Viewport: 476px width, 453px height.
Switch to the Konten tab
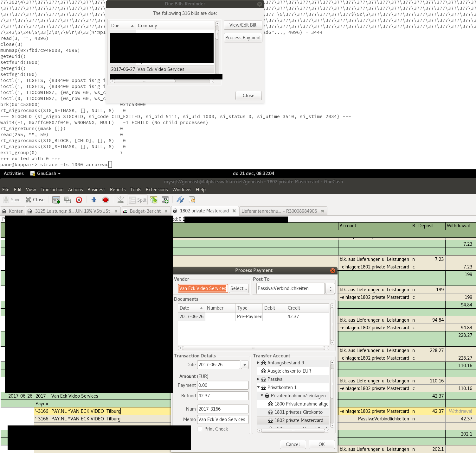13,211
